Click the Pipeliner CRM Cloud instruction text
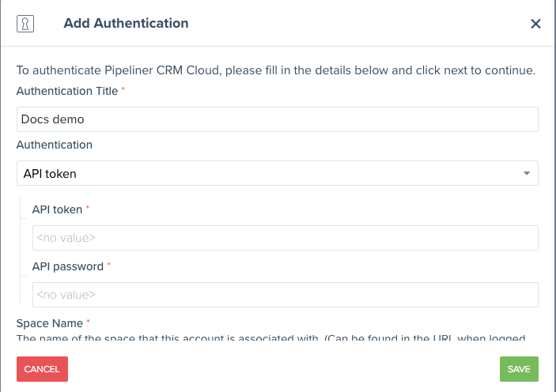Screen dimensions: 556x392 276,70
